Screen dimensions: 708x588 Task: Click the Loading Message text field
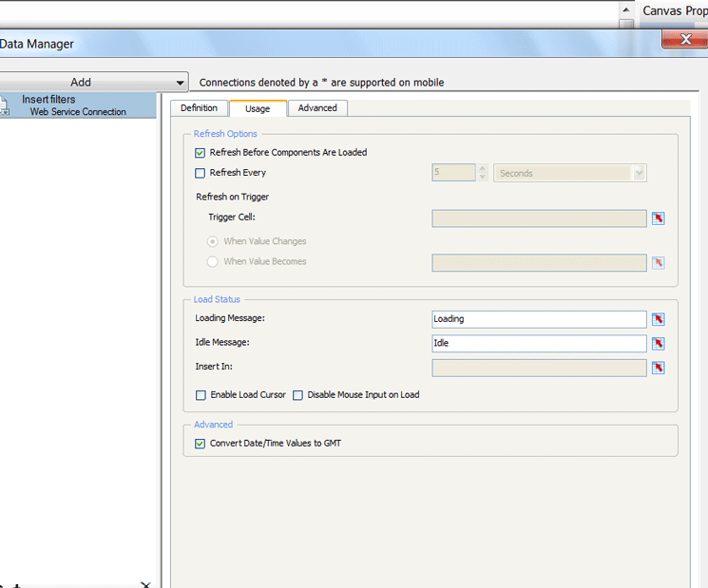tap(538, 319)
